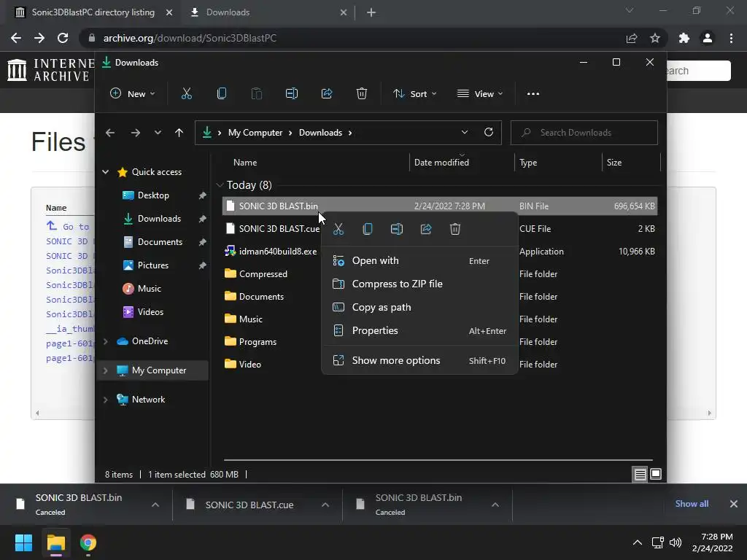The width and height of the screenshot is (747, 560).
Task: Close the Chrome downloads bar
Action: tap(734, 504)
